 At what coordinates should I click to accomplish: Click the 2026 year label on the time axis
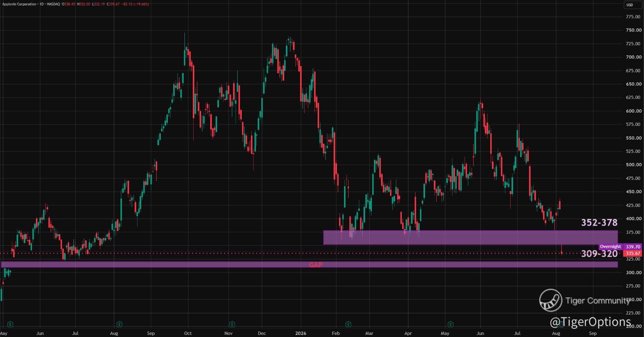click(x=300, y=333)
